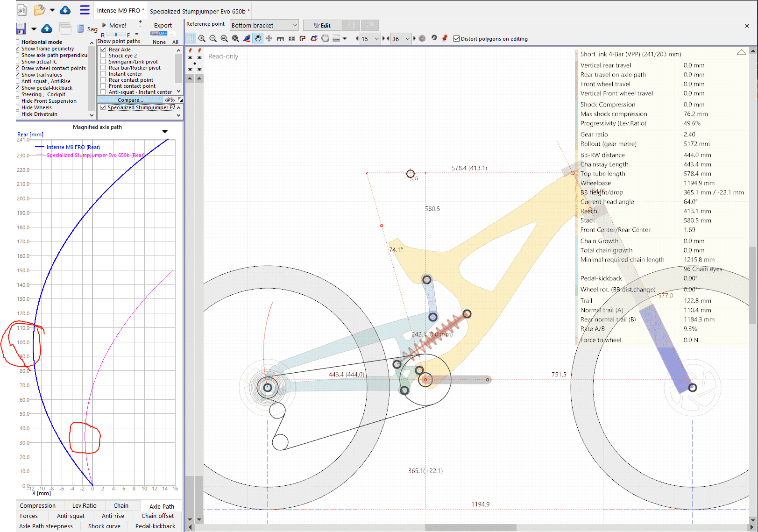Open a file with the folder icon
This screenshot has height=532, width=758.
(40, 10)
